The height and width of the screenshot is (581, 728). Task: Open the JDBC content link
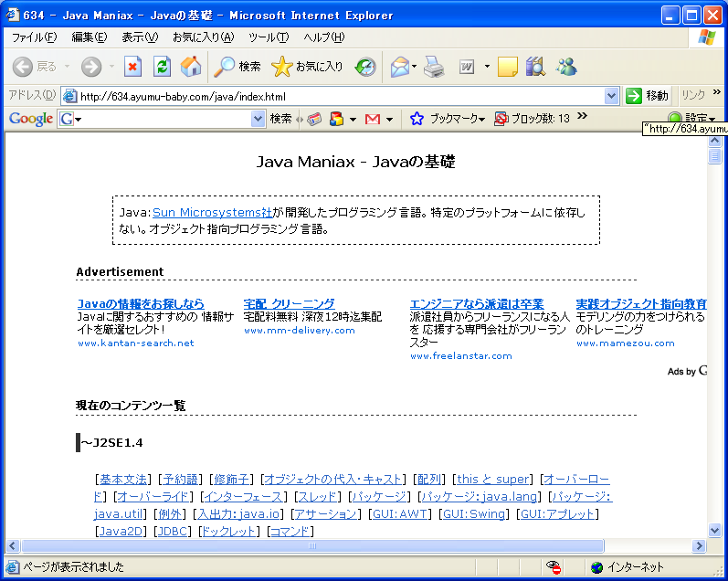coord(173,532)
